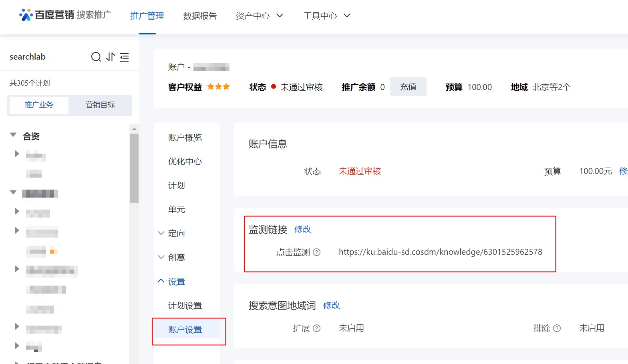This screenshot has width=628, height=364.
Task: Open the 数据报告 tab
Action: pos(199,16)
